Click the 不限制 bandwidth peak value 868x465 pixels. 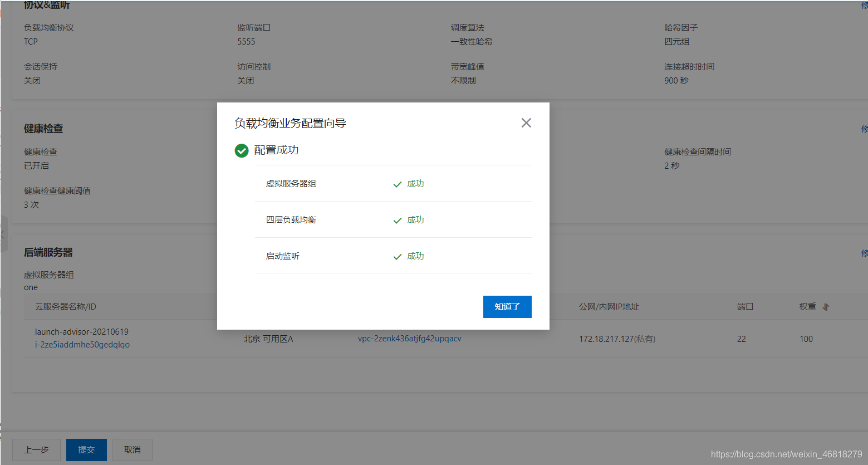click(x=463, y=81)
